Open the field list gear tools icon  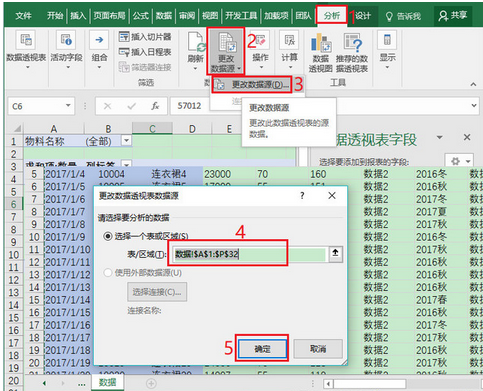coord(459,161)
